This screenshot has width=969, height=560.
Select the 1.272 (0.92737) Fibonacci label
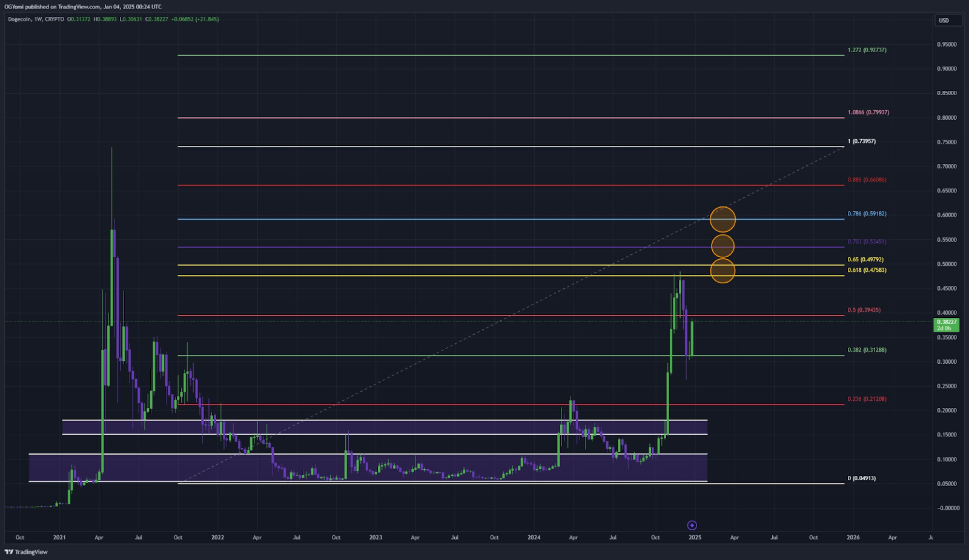coord(867,50)
